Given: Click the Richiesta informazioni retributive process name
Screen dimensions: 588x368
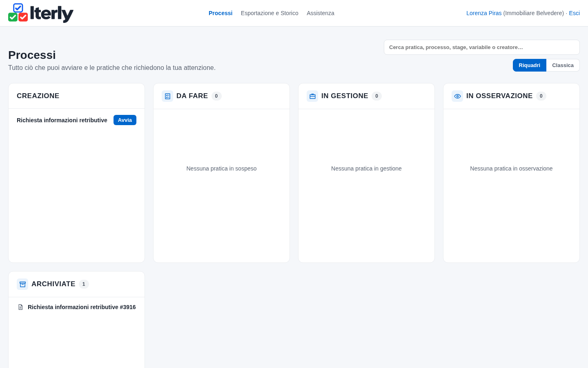Looking at the screenshot, I should (x=62, y=120).
